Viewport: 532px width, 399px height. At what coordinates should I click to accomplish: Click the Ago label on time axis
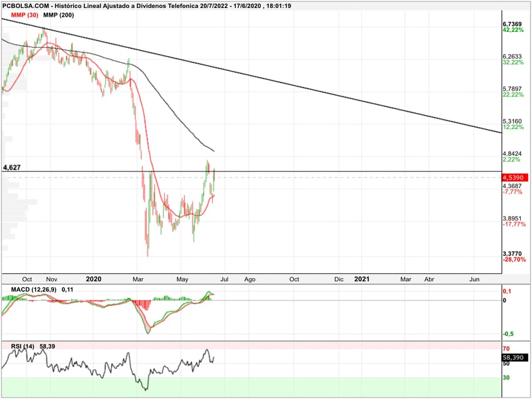click(250, 279)
